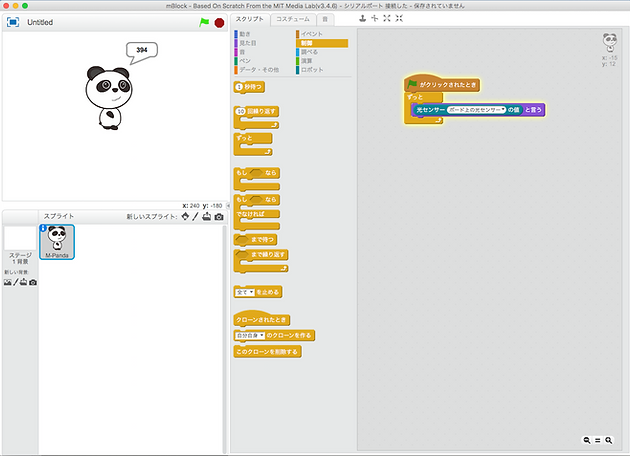Switch to the コスチューム tab
630x456 pixels.
(293, 19)
